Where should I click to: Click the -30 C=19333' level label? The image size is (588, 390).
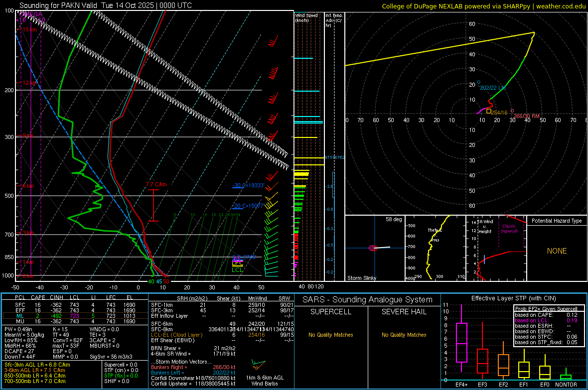248,185
